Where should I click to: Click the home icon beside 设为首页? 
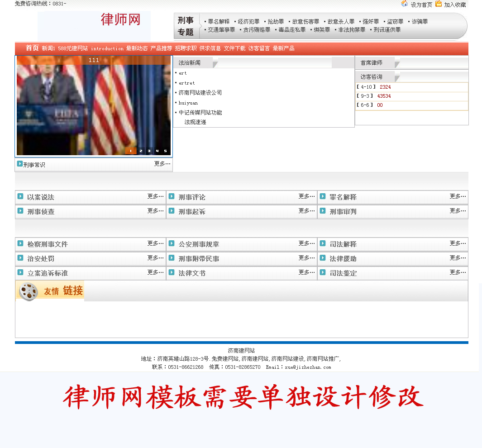[404, 4]
